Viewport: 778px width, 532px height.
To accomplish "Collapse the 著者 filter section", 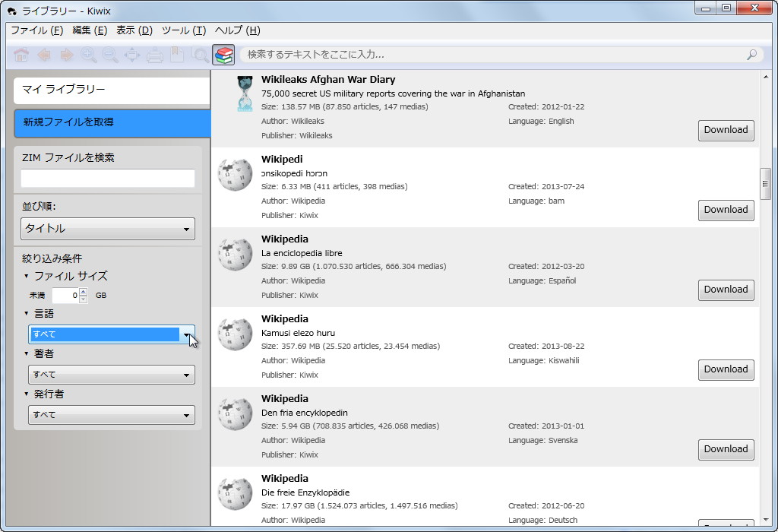I will tap(27, 354).
